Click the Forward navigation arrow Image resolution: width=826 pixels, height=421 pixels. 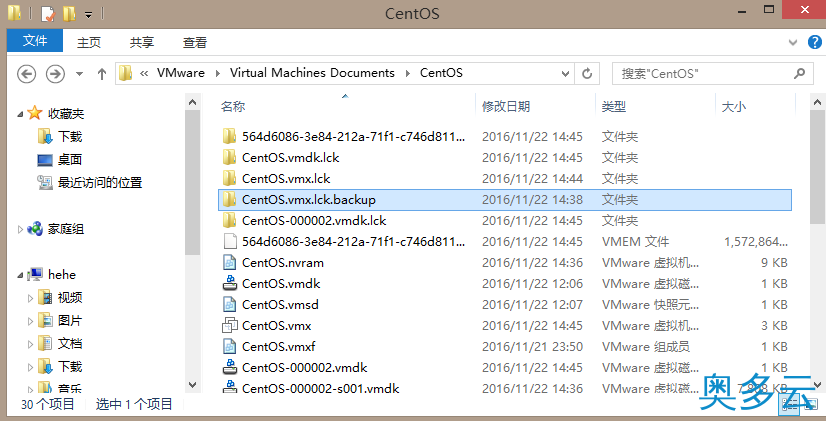point(55,73)
